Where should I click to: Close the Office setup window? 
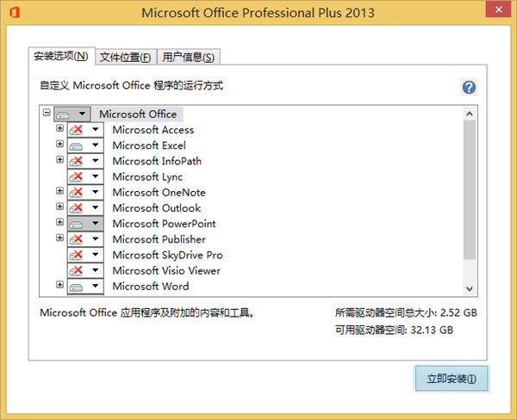click(496, 13)
